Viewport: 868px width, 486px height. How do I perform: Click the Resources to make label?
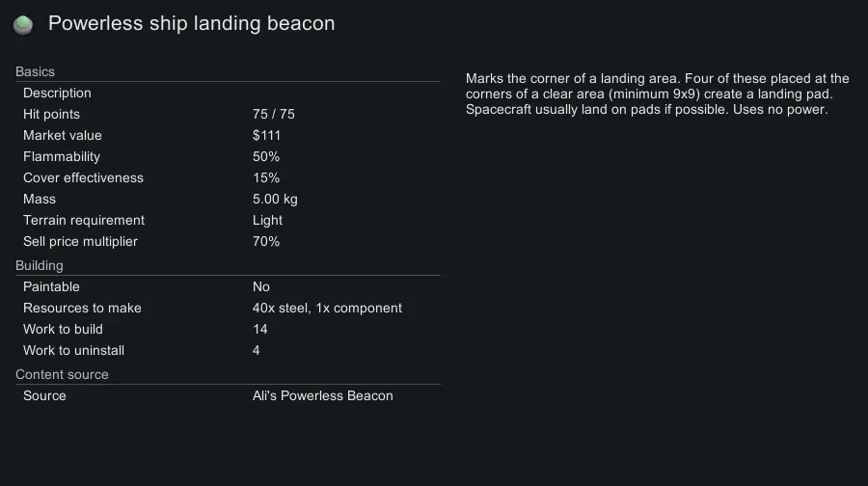pyautogui.click(x=82, y=309)
